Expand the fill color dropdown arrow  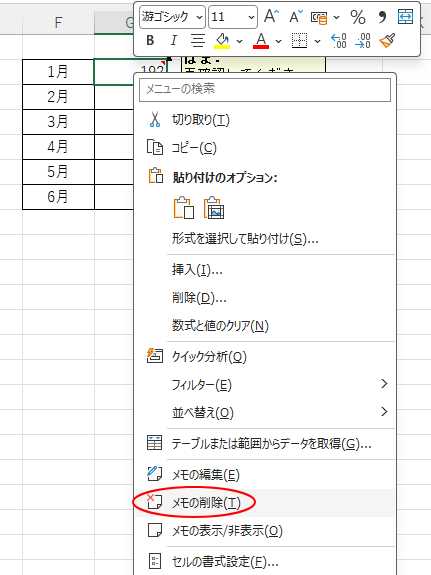(x=240, y=41)
